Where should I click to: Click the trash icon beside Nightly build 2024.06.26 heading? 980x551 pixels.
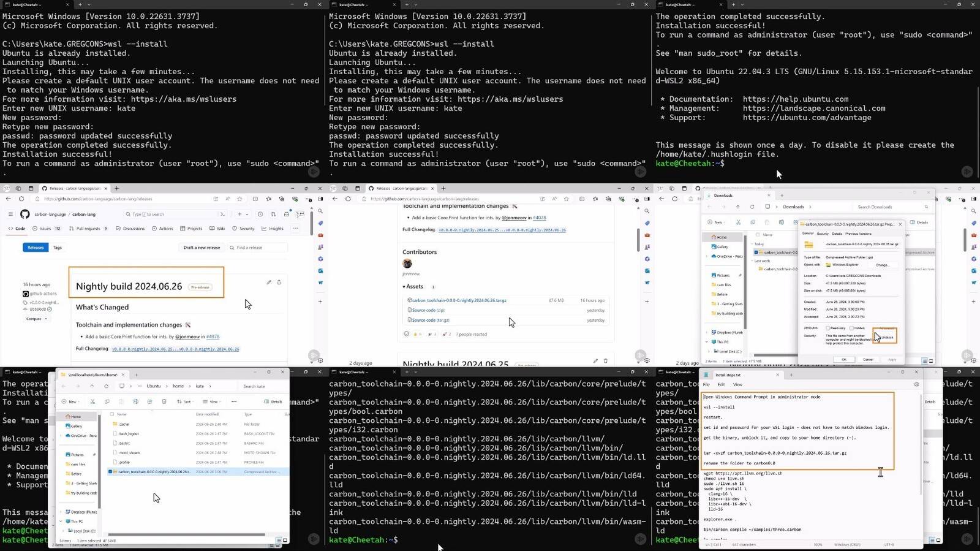(279, 282)
